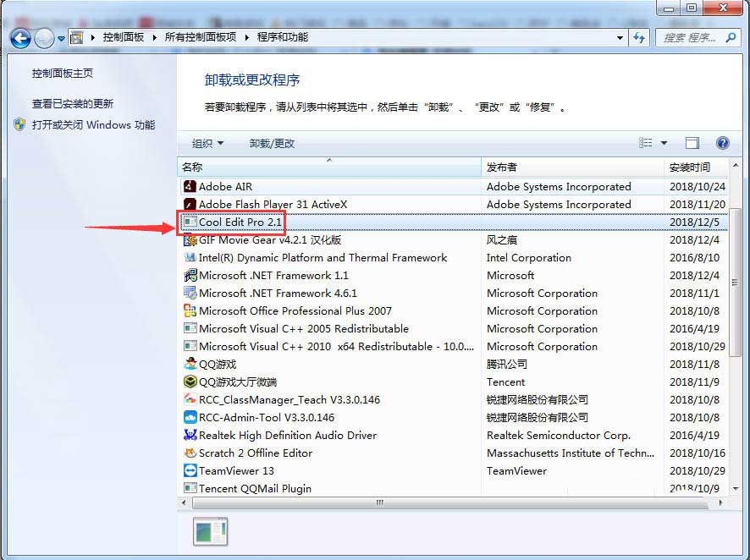This screenshot has width=750, height=560.
Task: Click Microsoft .NET Framework 4.6.1 icon
Action: (190, 293)
